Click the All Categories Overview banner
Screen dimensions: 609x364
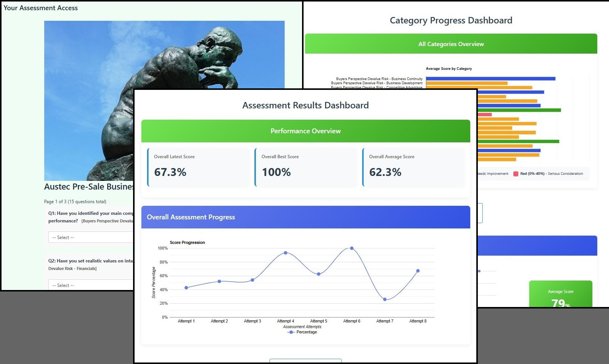[451, 44]
